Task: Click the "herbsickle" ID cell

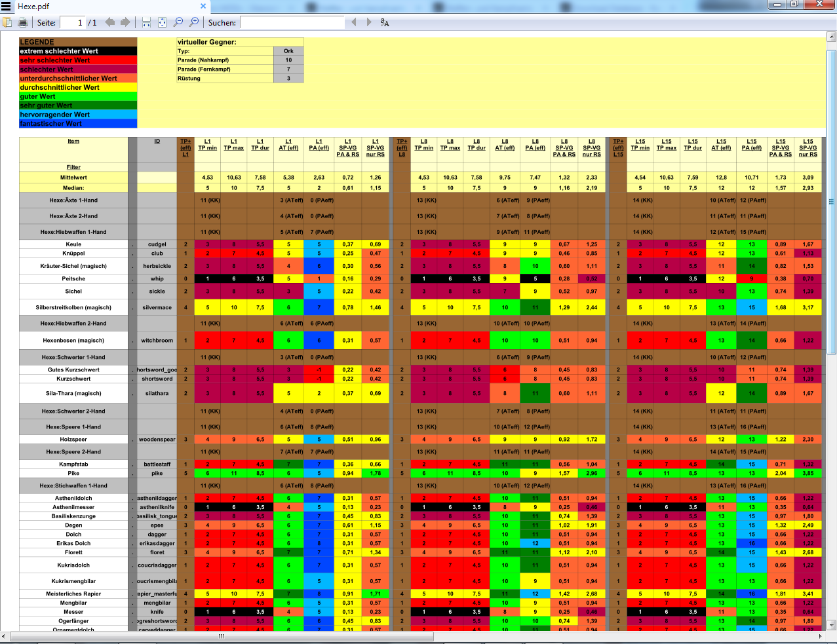Action: [157, 266]
